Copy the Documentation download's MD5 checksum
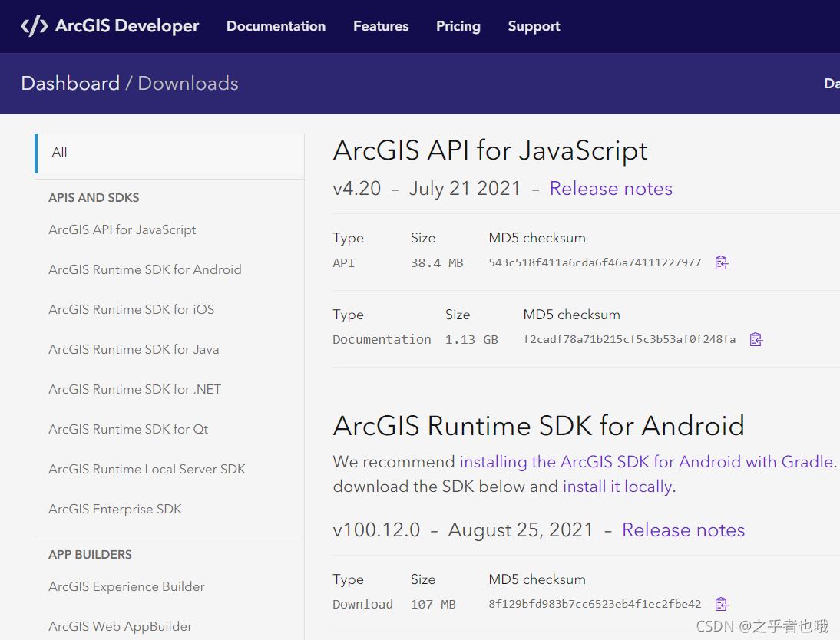 pos(756,339)
